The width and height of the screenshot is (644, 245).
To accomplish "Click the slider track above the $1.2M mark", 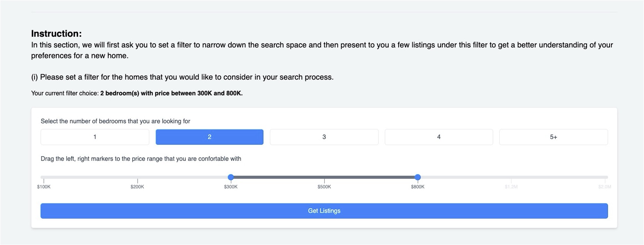I will [x=511, y=177].
